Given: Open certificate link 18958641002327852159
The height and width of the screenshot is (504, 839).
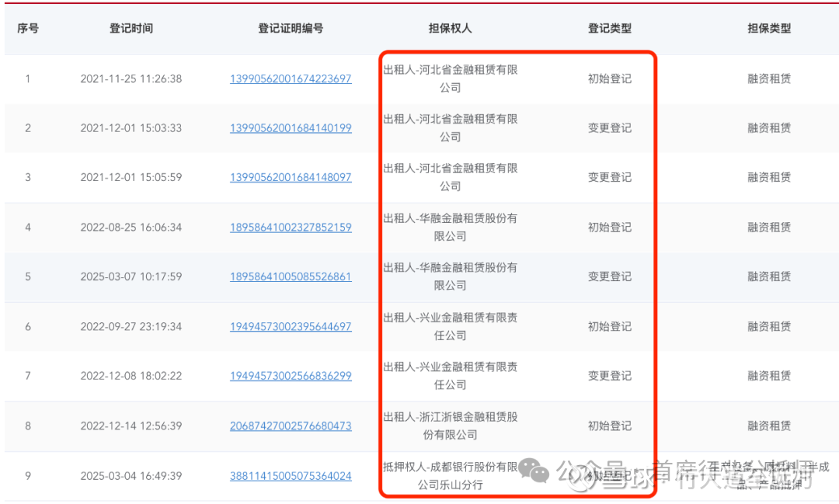Looking at the screenshot, I should (x=291, y=228).
